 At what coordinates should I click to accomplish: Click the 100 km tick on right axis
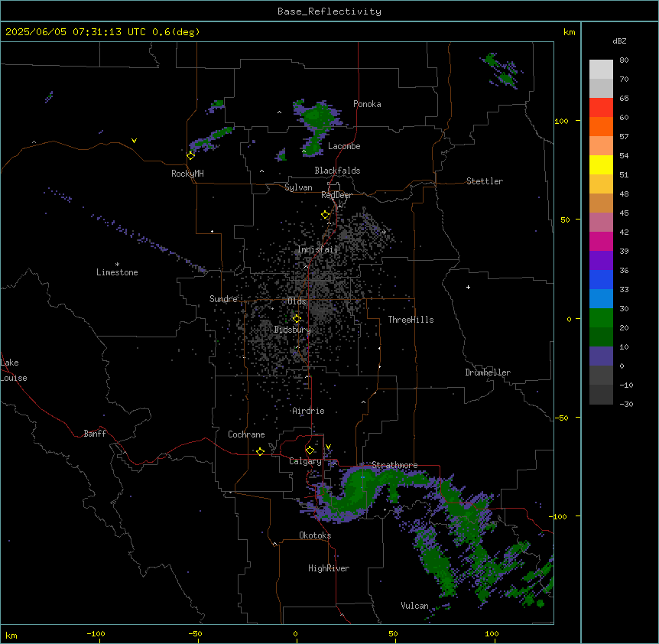578,121
